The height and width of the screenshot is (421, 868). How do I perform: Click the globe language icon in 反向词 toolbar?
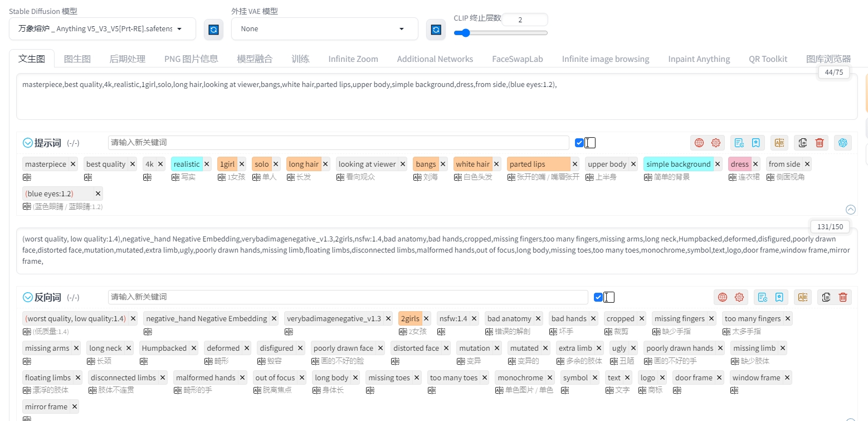pyautogui.click(x=723, y=297)
